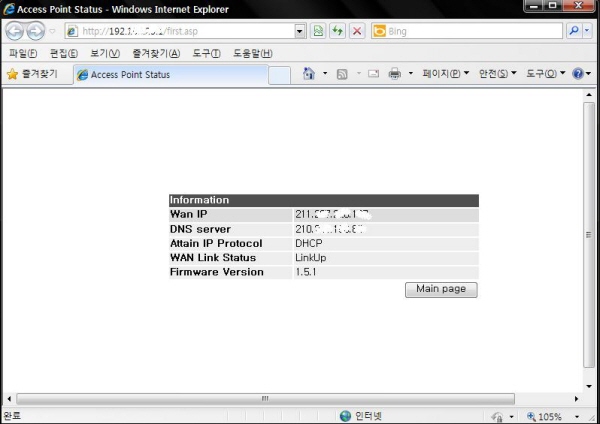Click the 105% zoom level button
Screen dimensions: 600x424
[x=544, y=416]
